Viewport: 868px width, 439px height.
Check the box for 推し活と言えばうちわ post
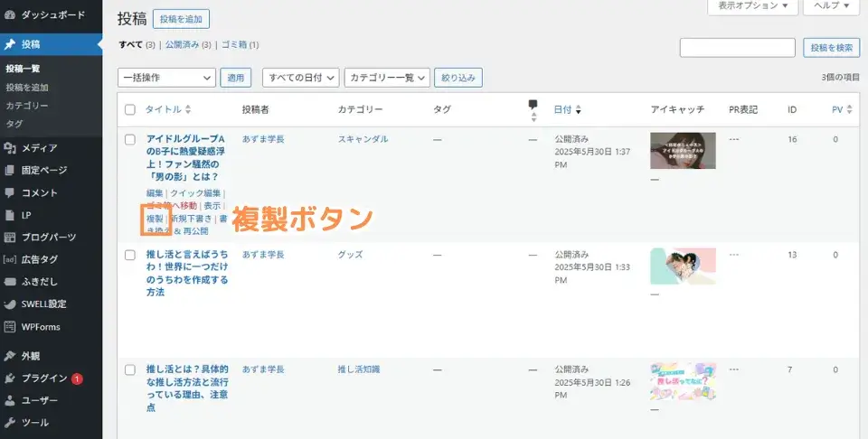pyautogui.click(x=130, y=255)
